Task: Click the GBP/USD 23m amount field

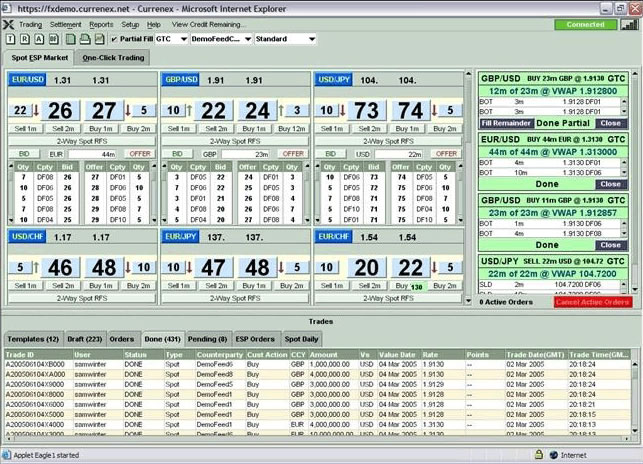Action: click(246, 154)
